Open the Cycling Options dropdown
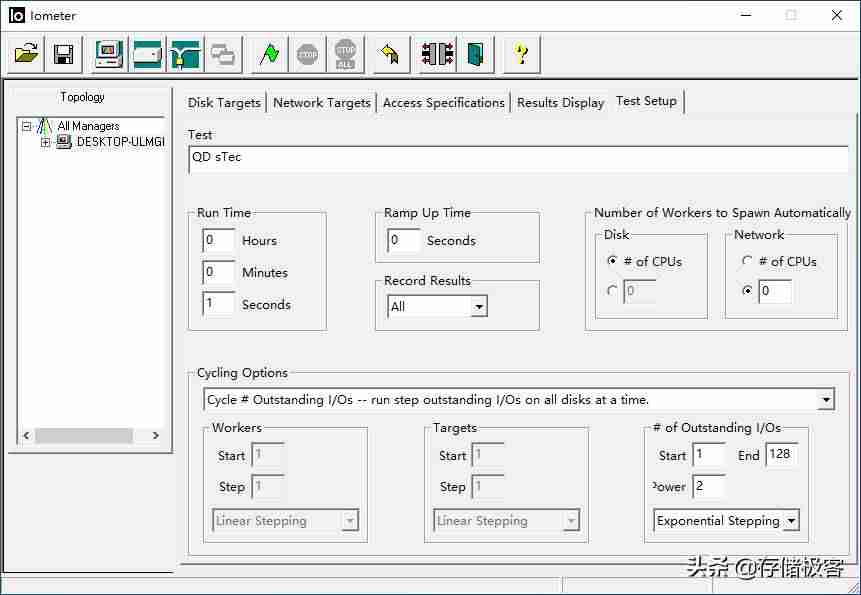 826,400
